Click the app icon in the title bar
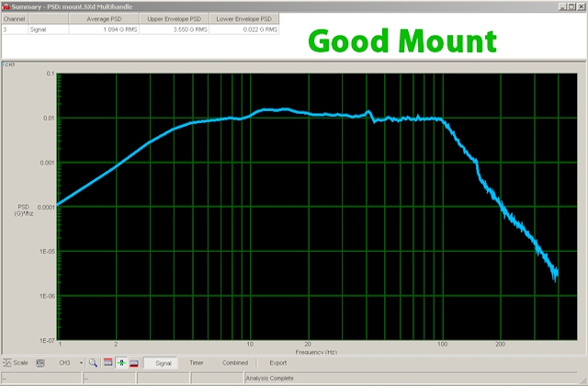The height and width of the screenshot is (386, 588). coord(6,6)
